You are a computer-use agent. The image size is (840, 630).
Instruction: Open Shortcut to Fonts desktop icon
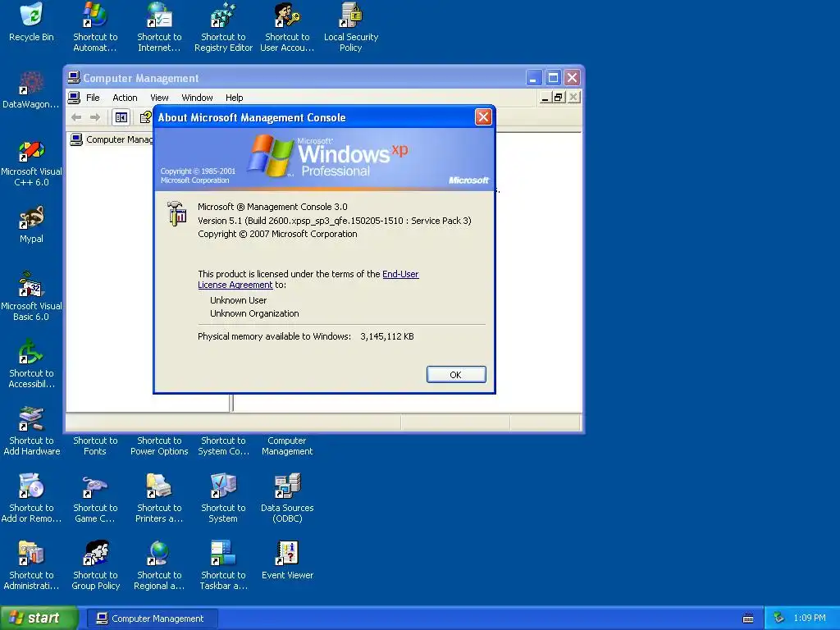pos(95,445)
